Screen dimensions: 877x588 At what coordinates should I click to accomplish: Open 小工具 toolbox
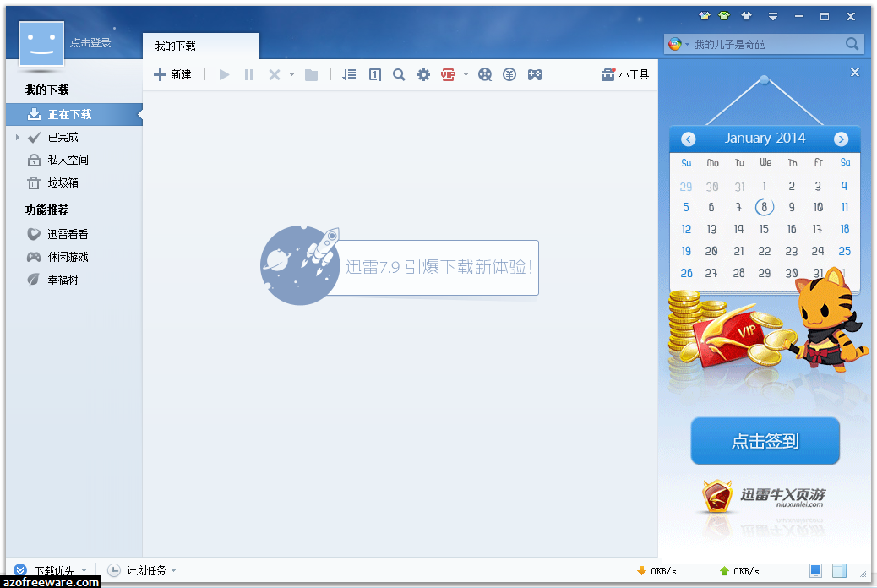coord(624,74)
